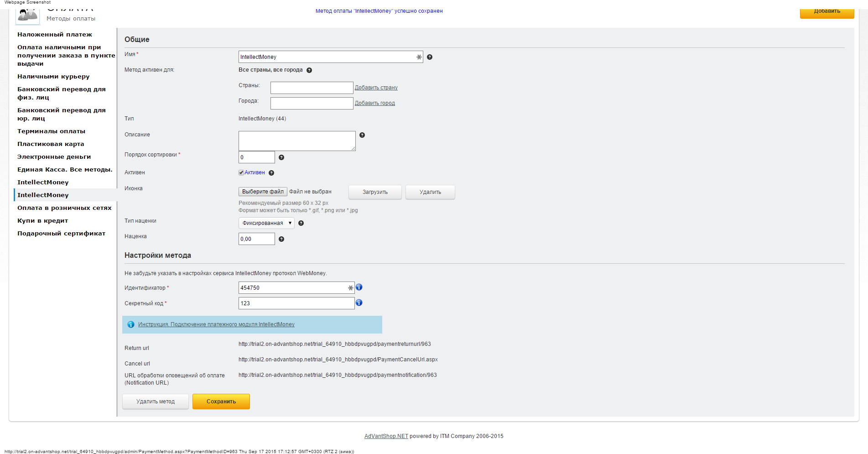Click the Notification URL paymentnotification/963 text
The height and width of the screenshot is (454, 868).
point(338,375)
